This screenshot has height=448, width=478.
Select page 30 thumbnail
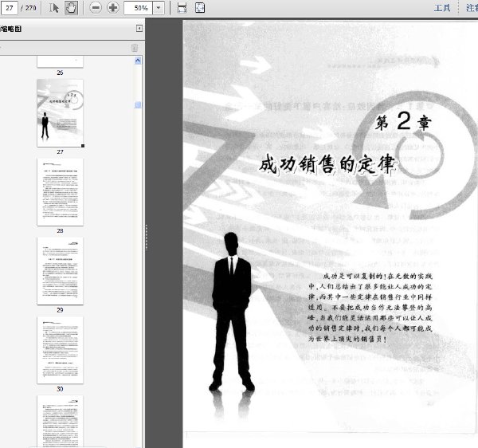click(x=60, y=350)
